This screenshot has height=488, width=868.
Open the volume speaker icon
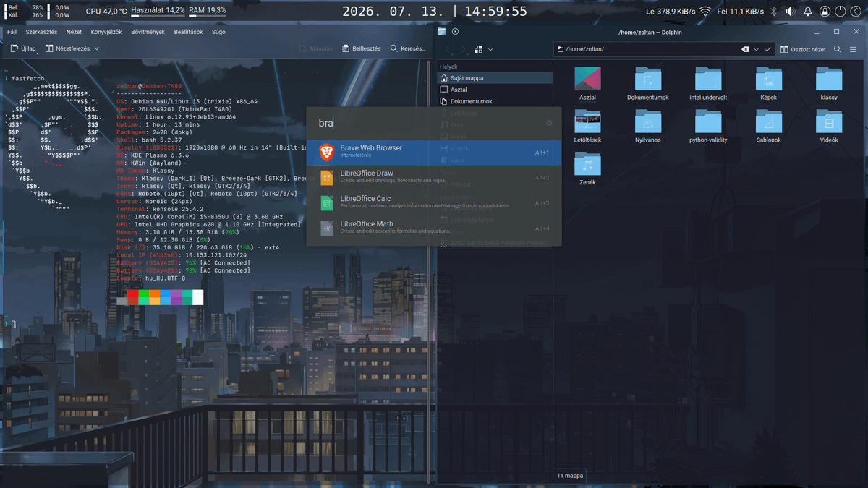pos(790,11)
